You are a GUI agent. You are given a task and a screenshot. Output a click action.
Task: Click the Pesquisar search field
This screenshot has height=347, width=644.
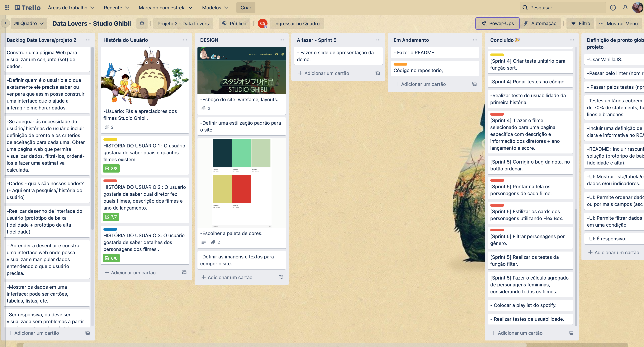pyautogui.click(x=562, y=7)
